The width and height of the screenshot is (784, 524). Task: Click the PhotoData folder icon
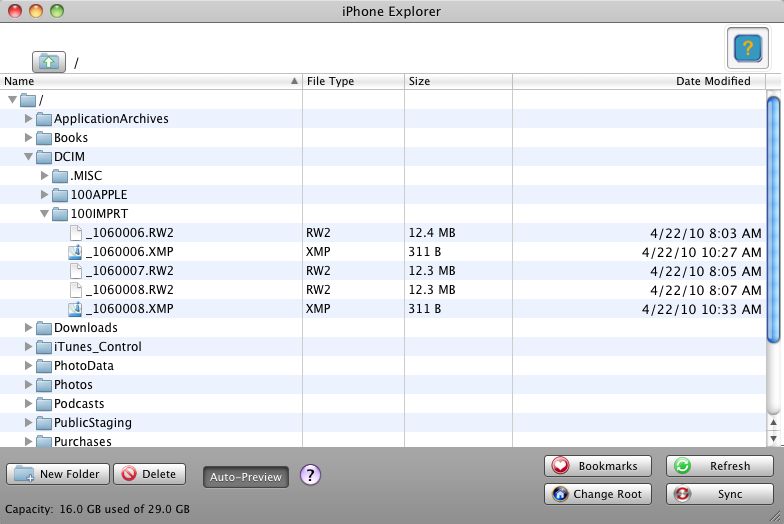pos(44,366)
